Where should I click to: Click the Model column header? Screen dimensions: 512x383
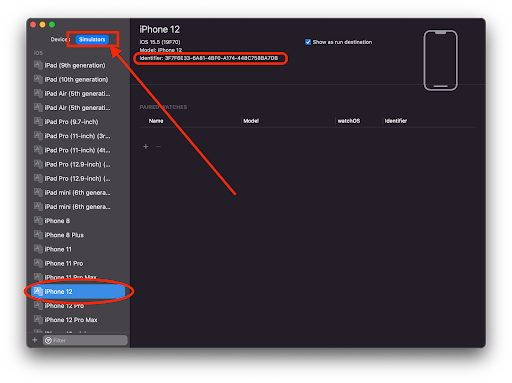(251, 121)
